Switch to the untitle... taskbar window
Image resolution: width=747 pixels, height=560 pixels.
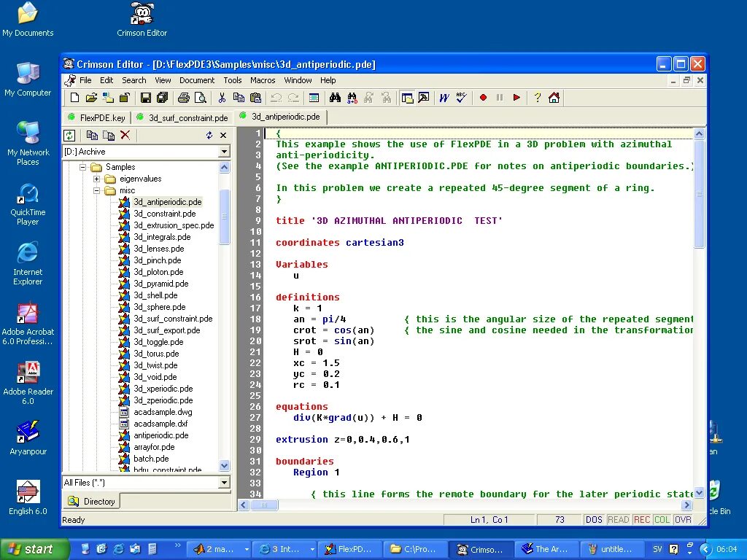click(611, 549)
